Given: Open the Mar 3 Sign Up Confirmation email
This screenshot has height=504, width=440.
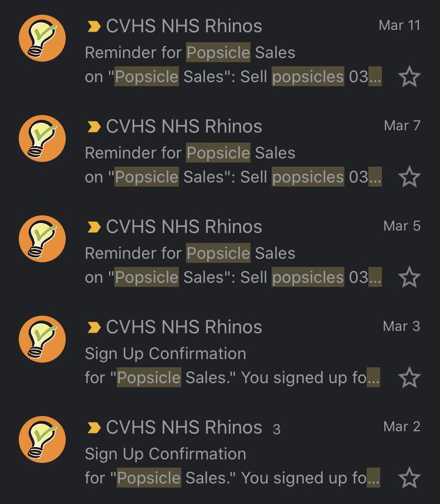Looking at the screenshot, I should point(165,354).
